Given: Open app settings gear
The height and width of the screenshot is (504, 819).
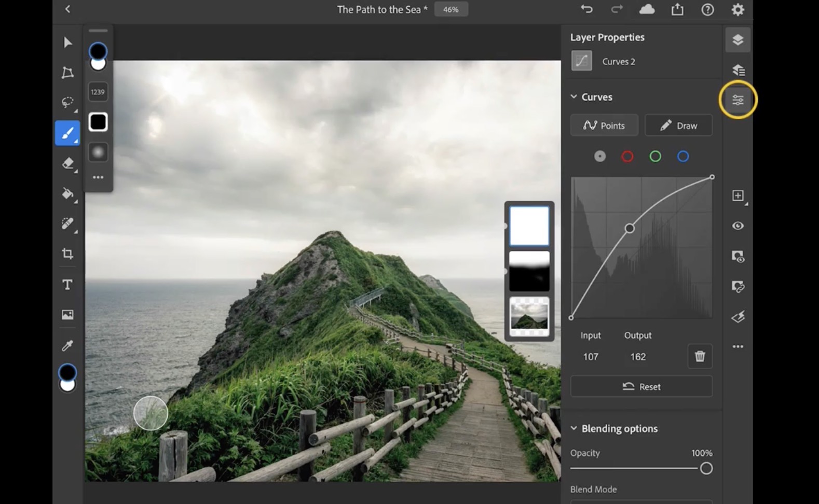Looking at the screenshot, I should click(738, 9).
